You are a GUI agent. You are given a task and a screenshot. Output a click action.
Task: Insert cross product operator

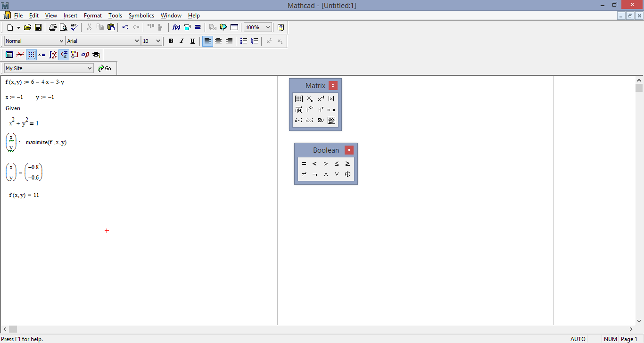pos(310,121)
